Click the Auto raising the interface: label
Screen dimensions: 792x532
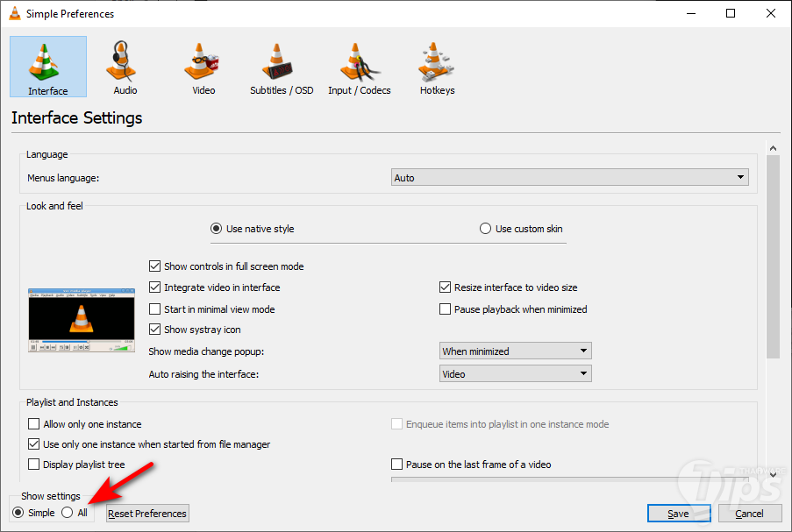tap(203, 374)
